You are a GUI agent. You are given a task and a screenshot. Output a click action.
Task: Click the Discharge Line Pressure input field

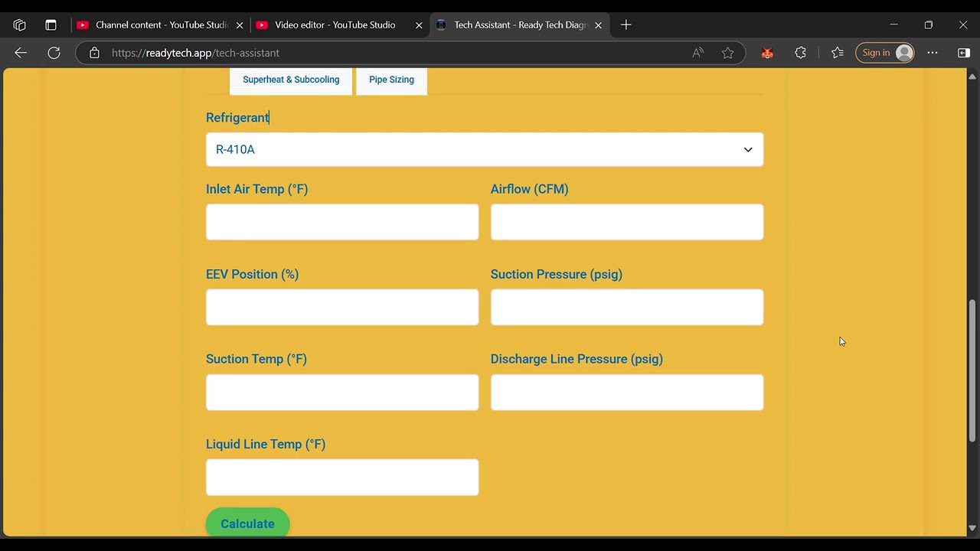(627, 392)
